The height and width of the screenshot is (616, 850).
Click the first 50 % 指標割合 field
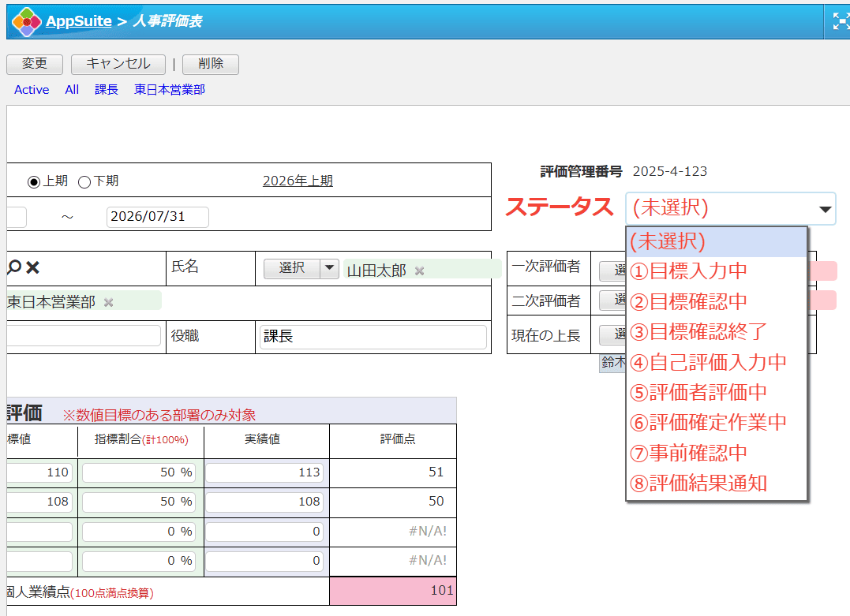pyautogui.click(x=139, y=472)
